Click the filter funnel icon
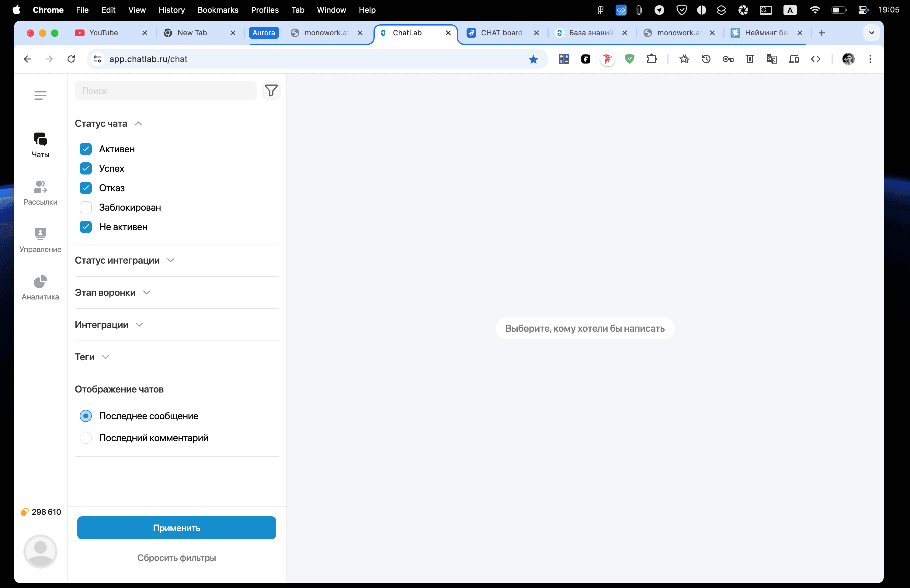This screenshot has width=910, height=588. point(271,91)
